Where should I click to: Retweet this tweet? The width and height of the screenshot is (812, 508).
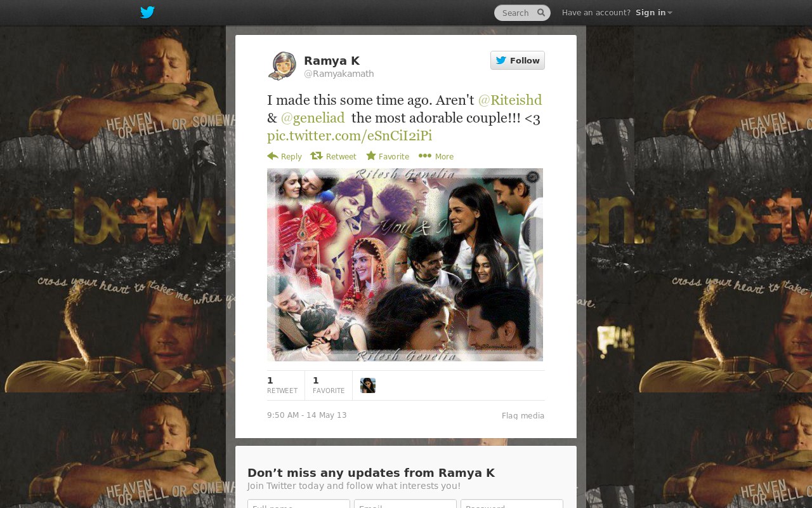click(x=333, y=156)
